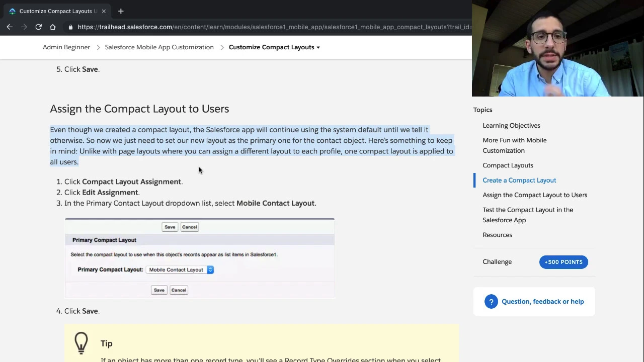Click the question mark help icon

pos(491,302)
